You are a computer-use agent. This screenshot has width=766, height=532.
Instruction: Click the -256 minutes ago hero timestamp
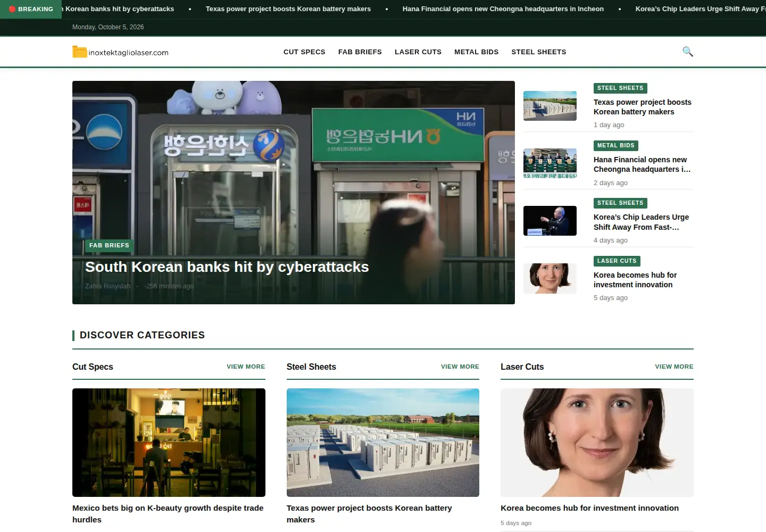pos(169,286)
